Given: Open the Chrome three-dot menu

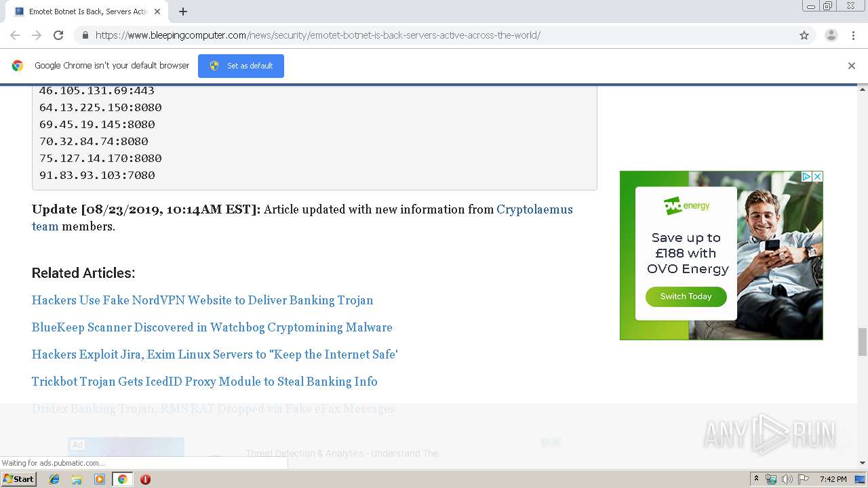Looking at the screenshot, I should click(x=853, y=35).
